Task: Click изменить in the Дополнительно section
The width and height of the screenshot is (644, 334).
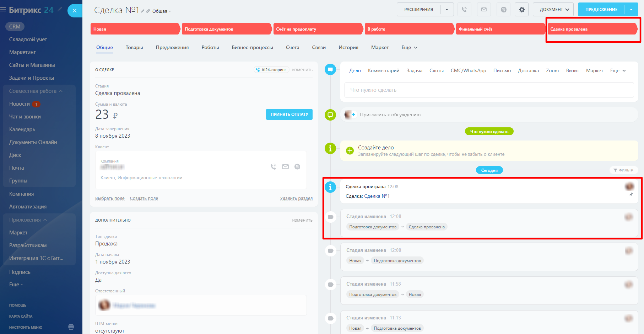Action: [x=302, y=220]
